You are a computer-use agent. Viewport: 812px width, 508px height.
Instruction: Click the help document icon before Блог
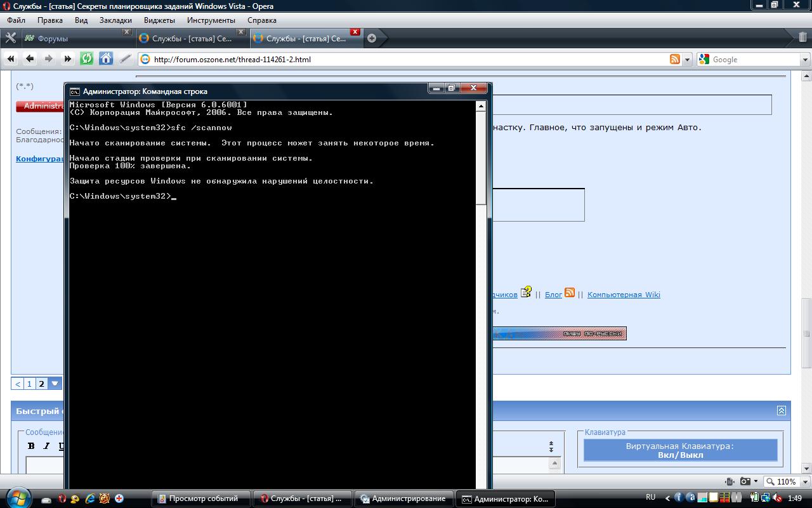pos(526,292)
